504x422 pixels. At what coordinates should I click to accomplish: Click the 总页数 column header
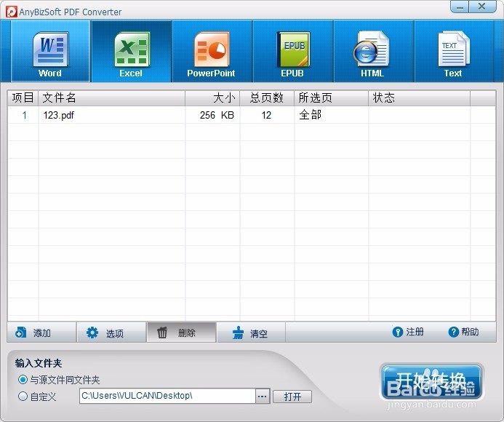pyautogui.click(x=267, y=97)
